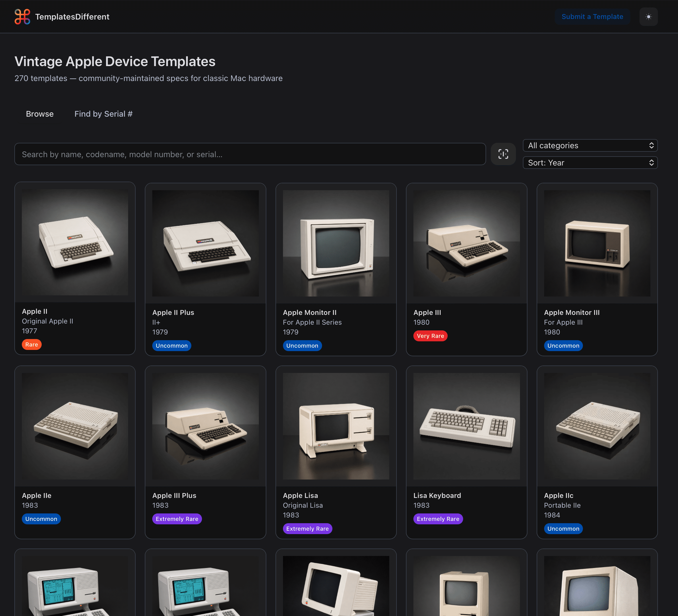This screenshot has height=616, width=678.
Task: Click the Apple IIc card title
Action: pyautogui.click(x=558, y=496)
